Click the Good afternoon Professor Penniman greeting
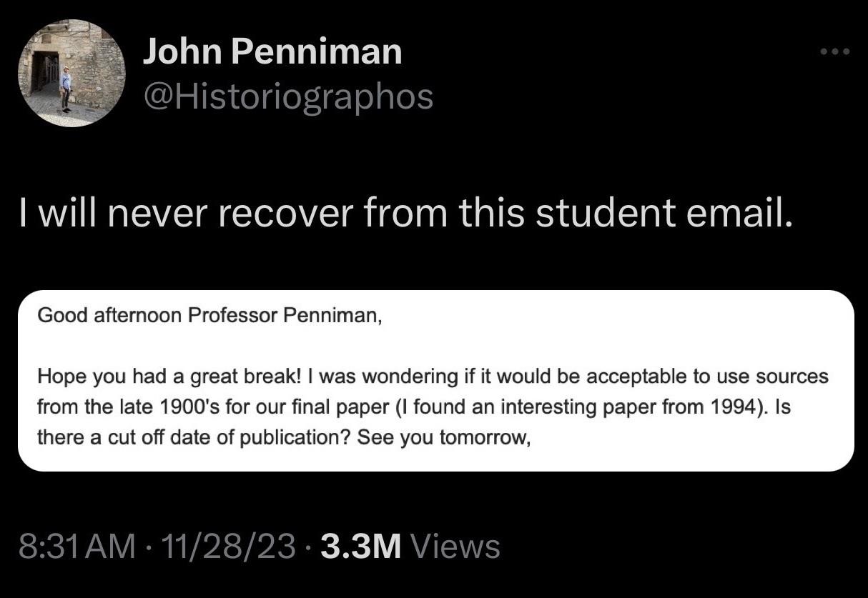Image resolution: width=868 pixels, height=598 pixels. point(209,315)
